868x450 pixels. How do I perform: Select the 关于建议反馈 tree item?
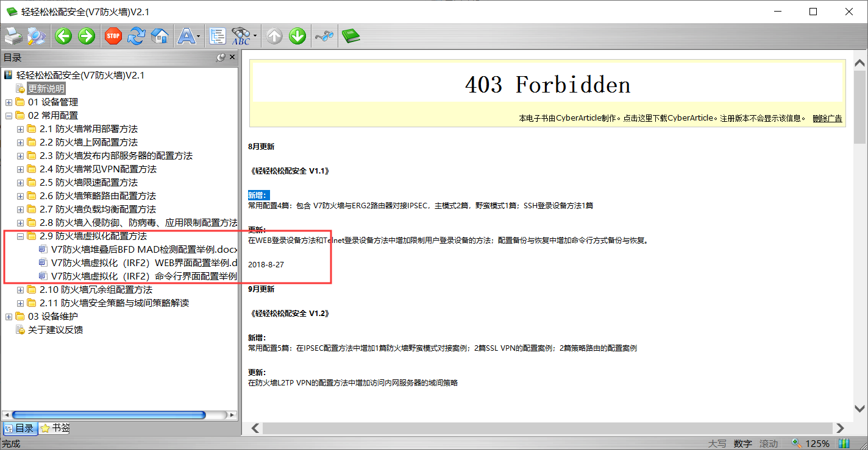pos(55,330)
